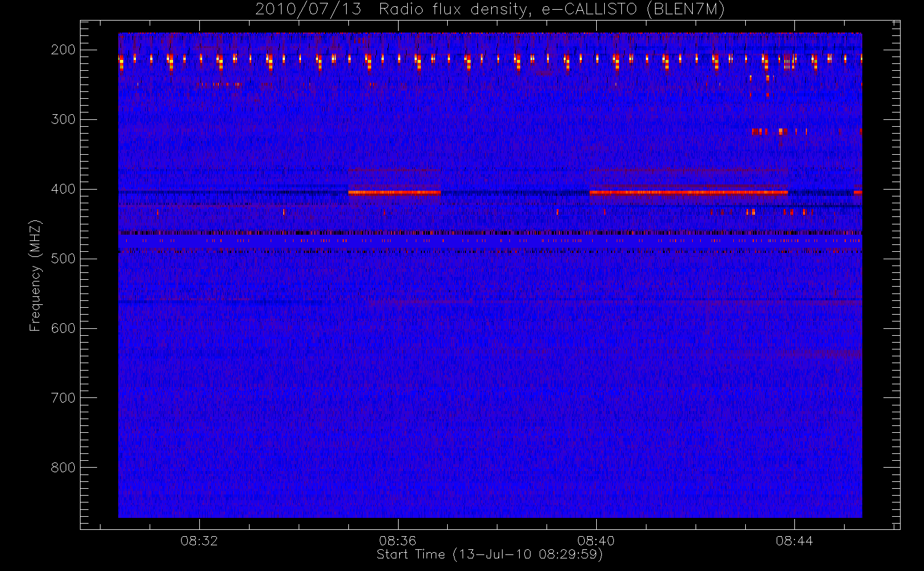The width and height of the screenshot is (924, 571).
Task: Click the 600 frequency tick label
Action: point(63,328)
